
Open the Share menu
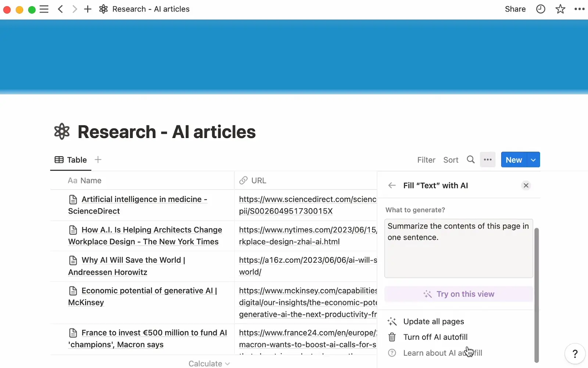point(515,9)
